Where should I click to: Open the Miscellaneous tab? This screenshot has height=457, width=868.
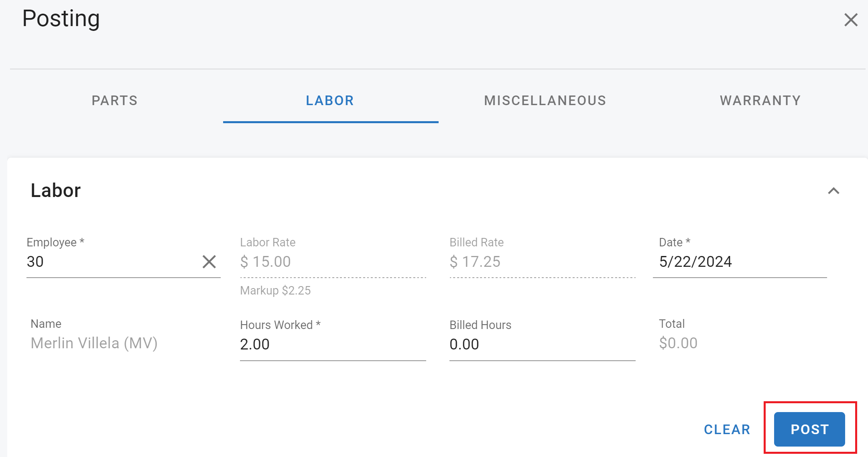tap(545, 100)
